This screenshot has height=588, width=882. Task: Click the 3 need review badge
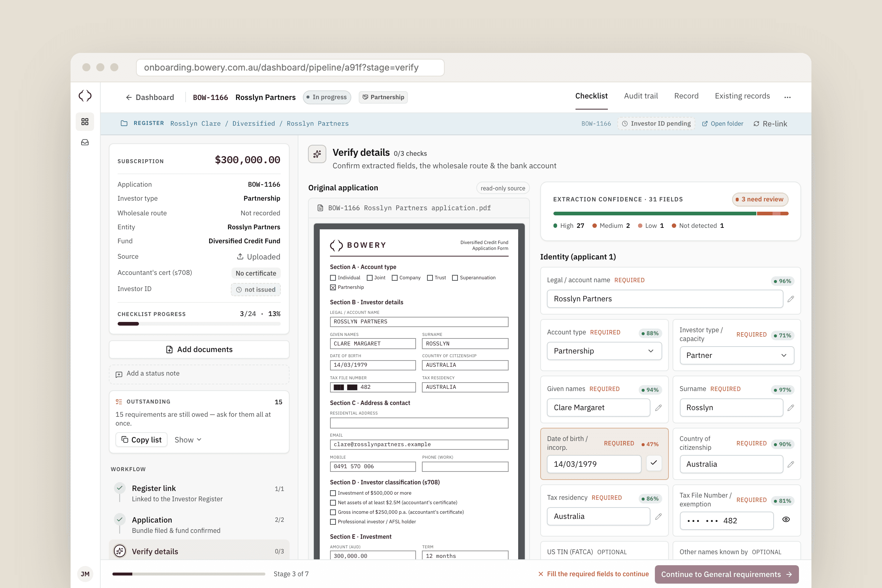(x=760, y=199)
